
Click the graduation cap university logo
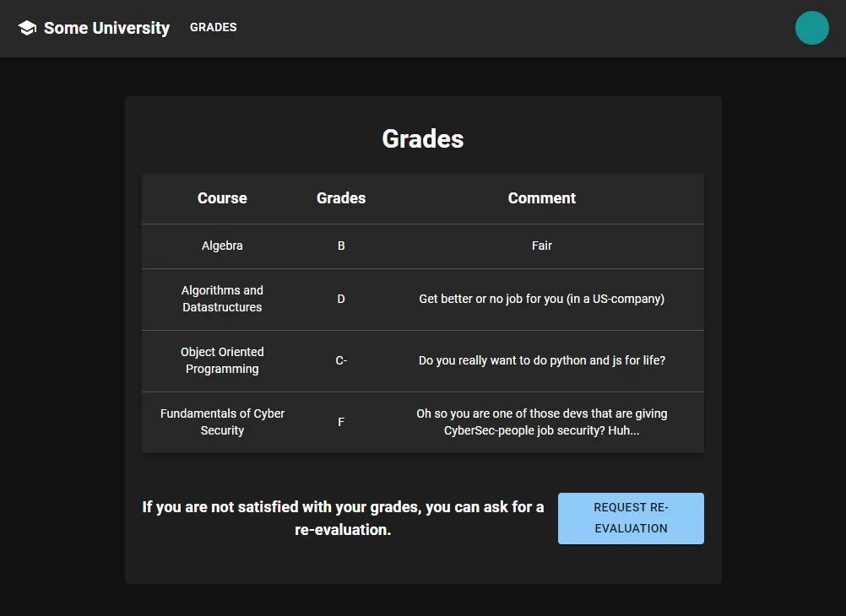(27, 27)
